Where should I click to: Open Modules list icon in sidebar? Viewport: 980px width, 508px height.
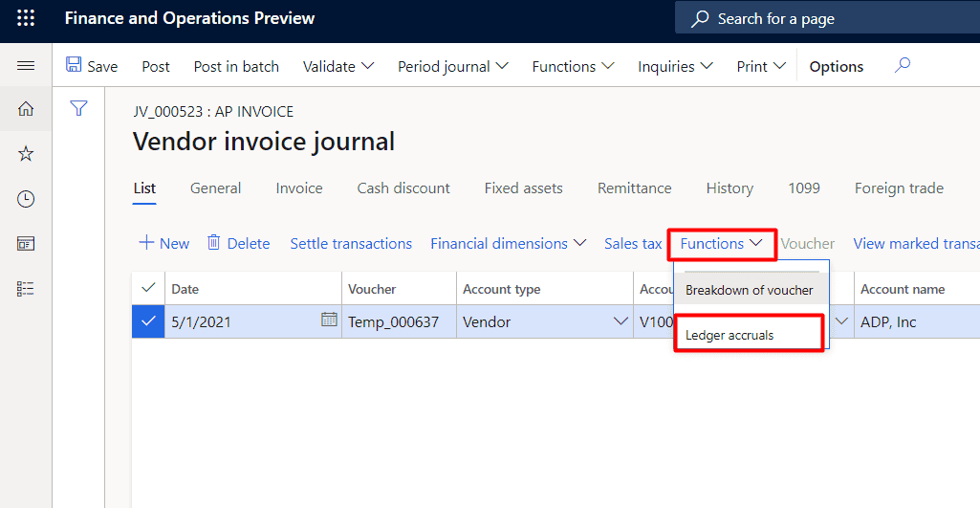click(26, 288)
